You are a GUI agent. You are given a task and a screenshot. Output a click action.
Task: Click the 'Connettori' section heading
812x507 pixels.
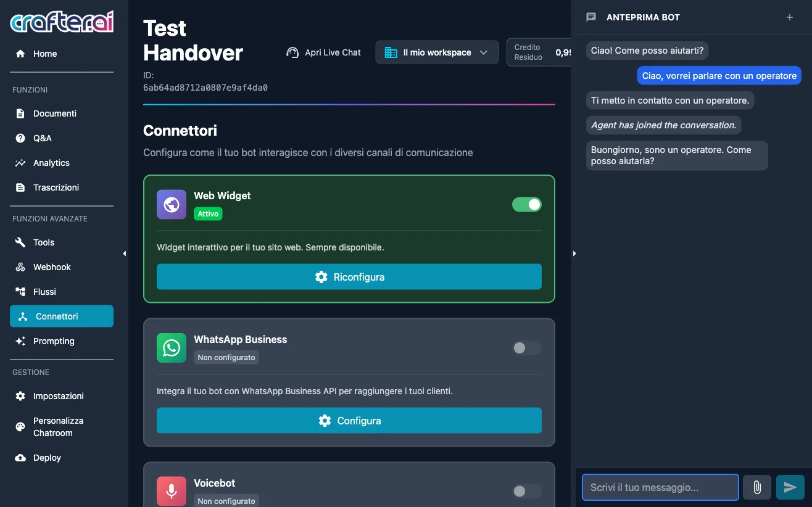[x=180, y=131]
